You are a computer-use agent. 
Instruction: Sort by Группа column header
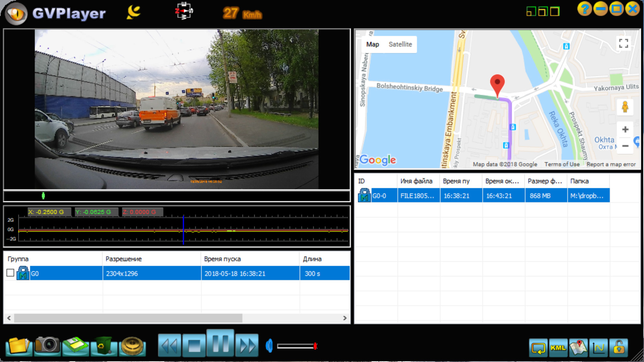pyautogui.click(x=53, y=259)
